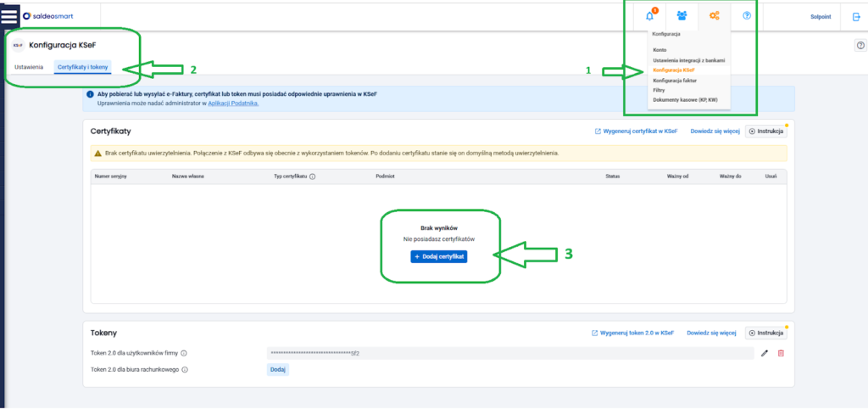Click the page help icon below logout

tap(860, 45)
